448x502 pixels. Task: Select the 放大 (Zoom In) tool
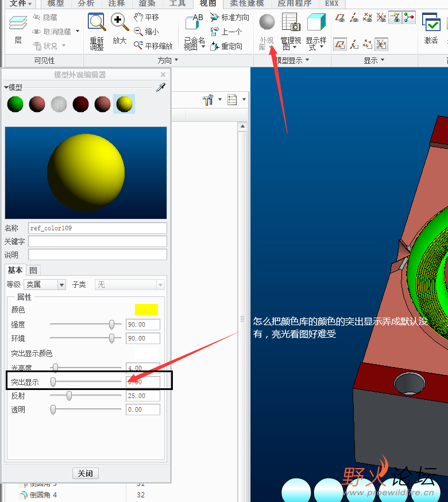point(119,29)
